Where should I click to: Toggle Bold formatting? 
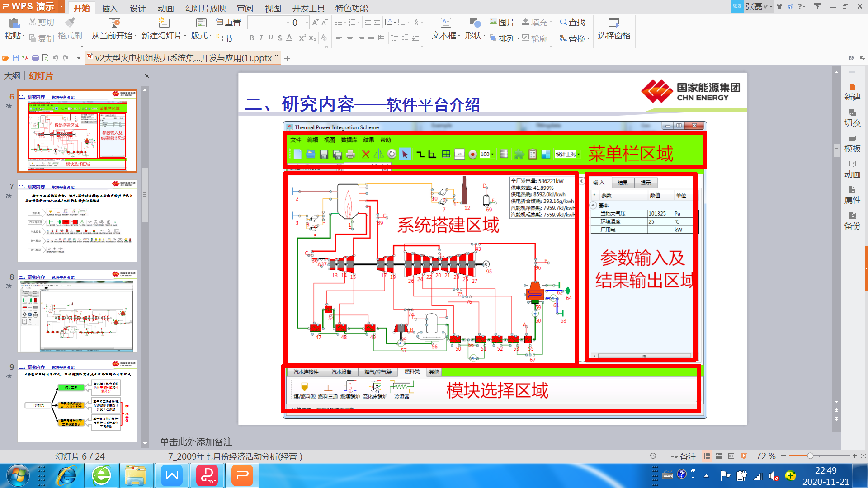(x=252, y=38)
